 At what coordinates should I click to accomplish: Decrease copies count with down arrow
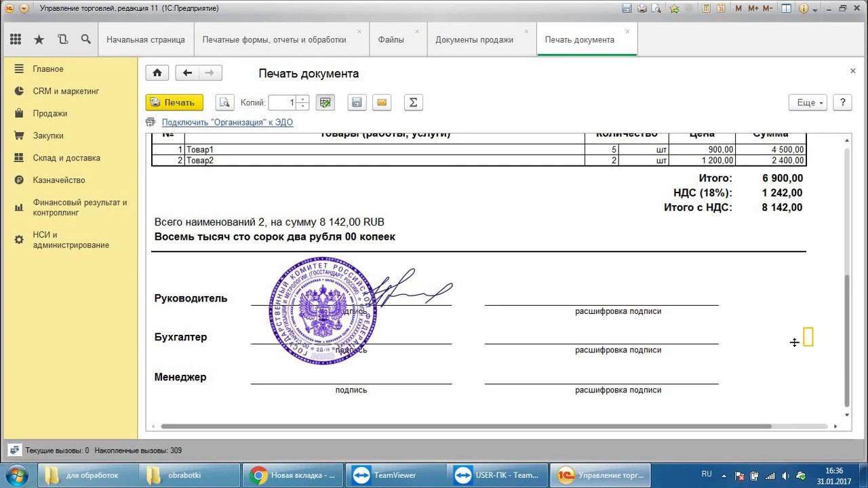[303, 106]
